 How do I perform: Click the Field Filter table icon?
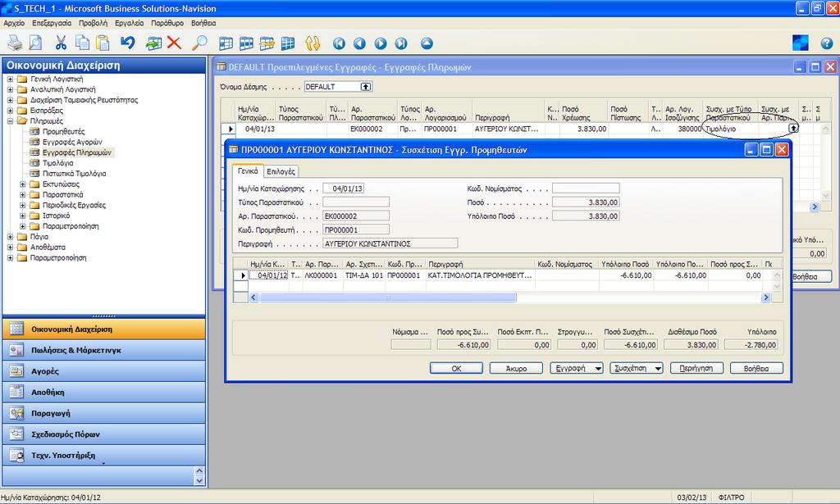(x=226, y=43)
